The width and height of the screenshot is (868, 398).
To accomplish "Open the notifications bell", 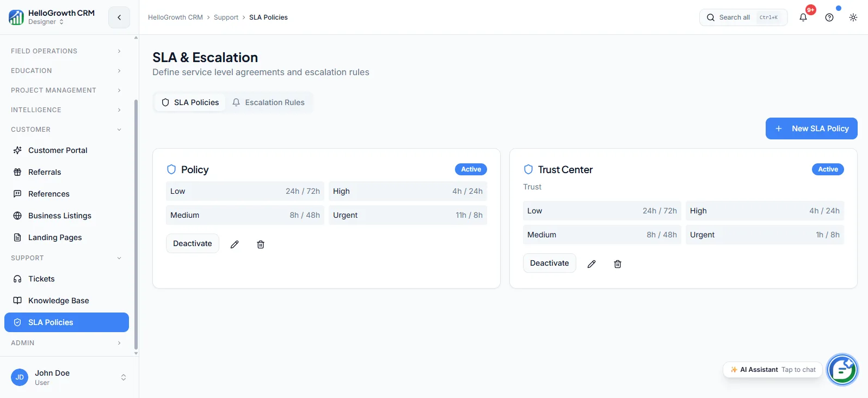I will pyautogui.click(x=803, y=17).
